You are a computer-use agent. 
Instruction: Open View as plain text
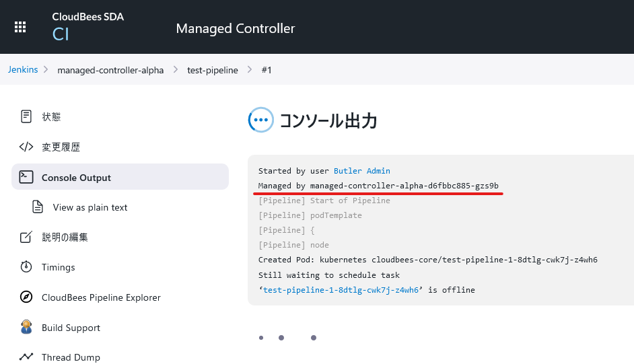(x=90, y=207)
